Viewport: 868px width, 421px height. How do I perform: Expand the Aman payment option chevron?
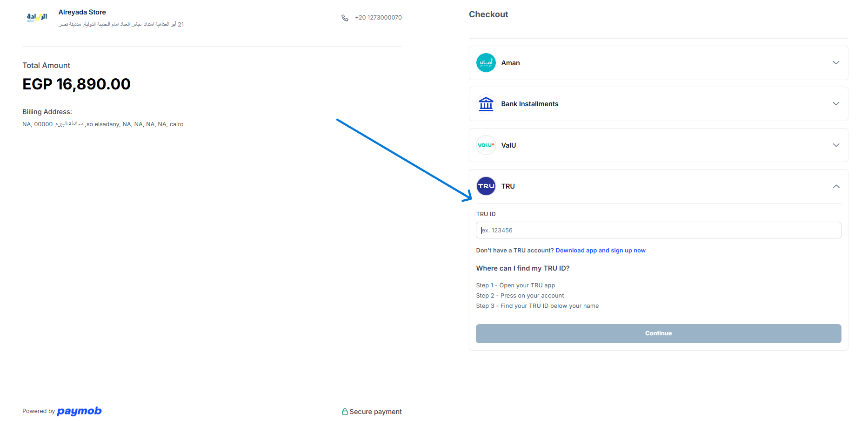tap(836, 63)
